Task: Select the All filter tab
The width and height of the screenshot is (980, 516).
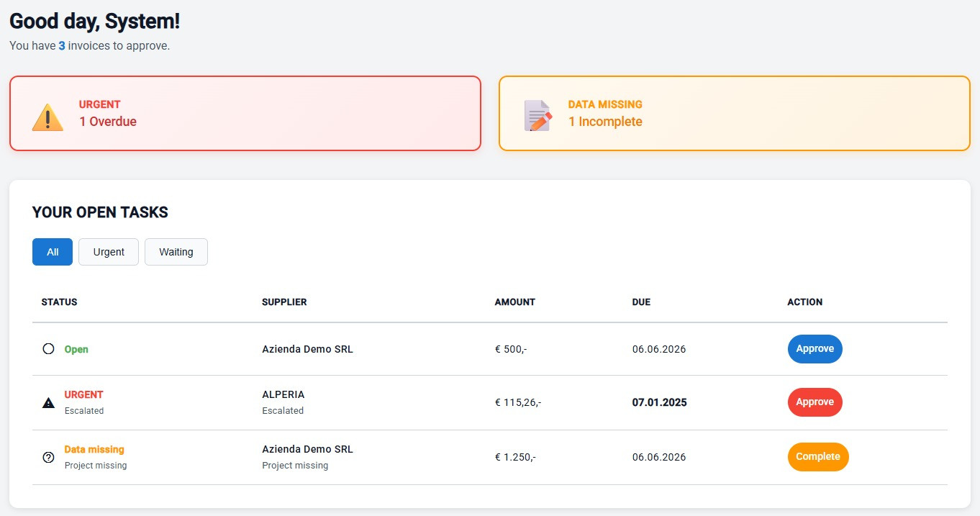Action: 53,252
